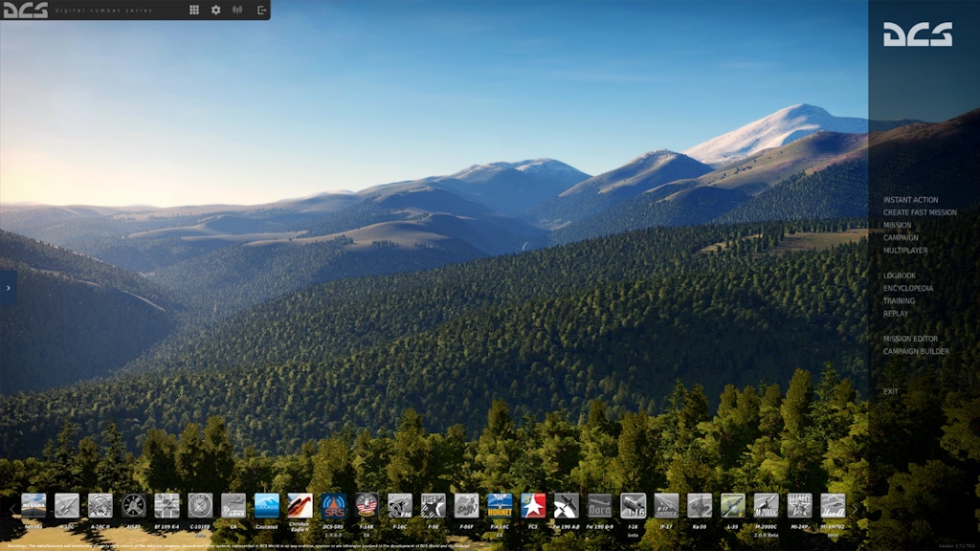Select the Caucasus map module icon
980x551 pixels.
(267, 505)
